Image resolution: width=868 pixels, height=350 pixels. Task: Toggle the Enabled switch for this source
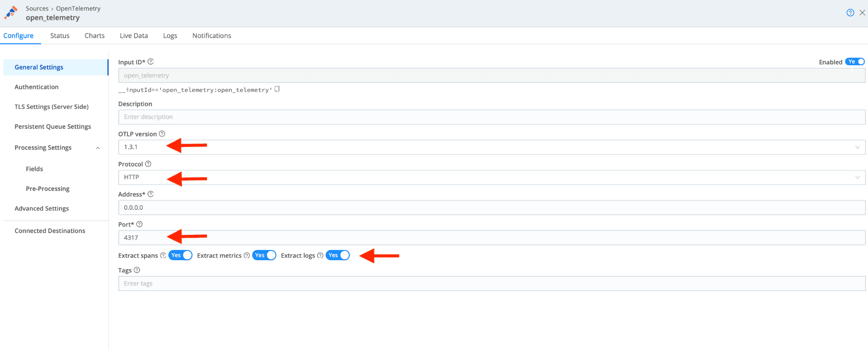click(855, 62)
